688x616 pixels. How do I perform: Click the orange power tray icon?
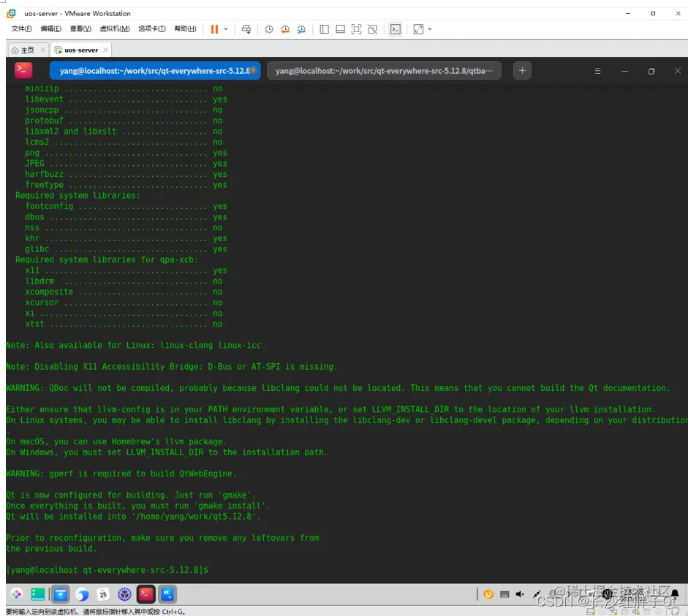(488, 594)
